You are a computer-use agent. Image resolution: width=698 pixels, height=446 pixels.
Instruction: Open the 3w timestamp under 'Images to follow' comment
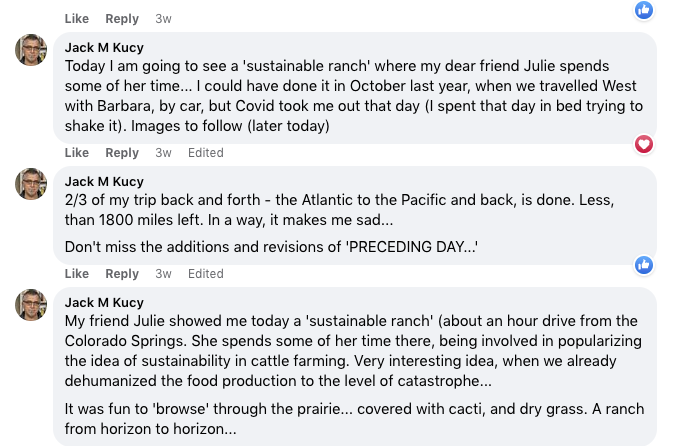[x=163, y=153]
